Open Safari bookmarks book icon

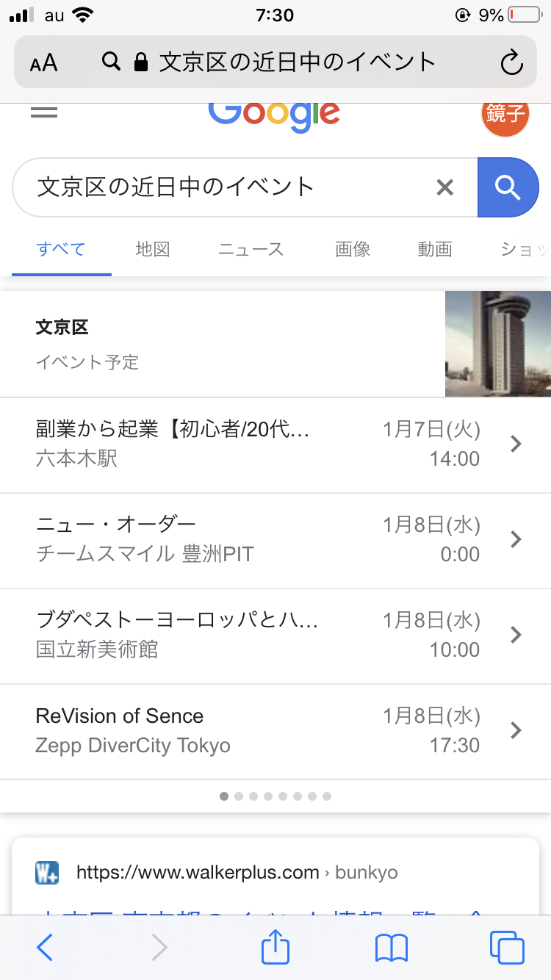coord(391,948)
